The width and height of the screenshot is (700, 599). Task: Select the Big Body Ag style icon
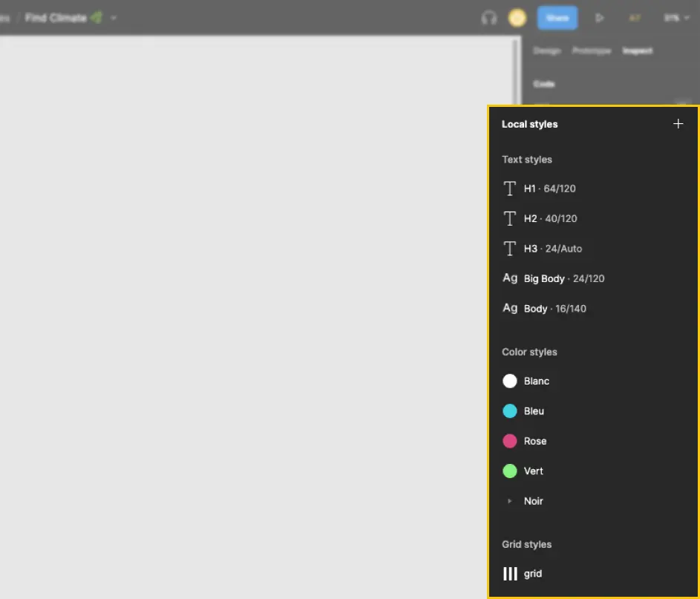510,278
